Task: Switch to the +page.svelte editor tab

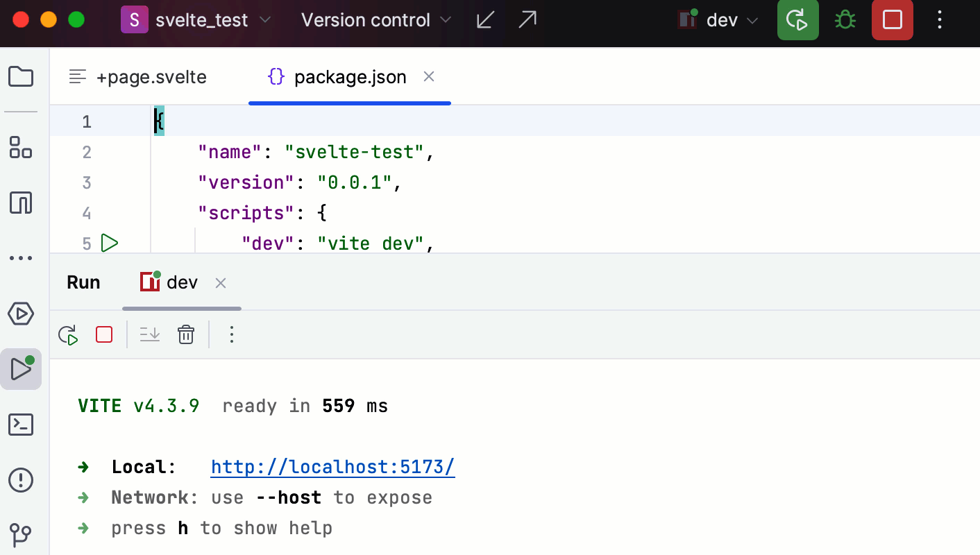Action: [x=138, y=77]
